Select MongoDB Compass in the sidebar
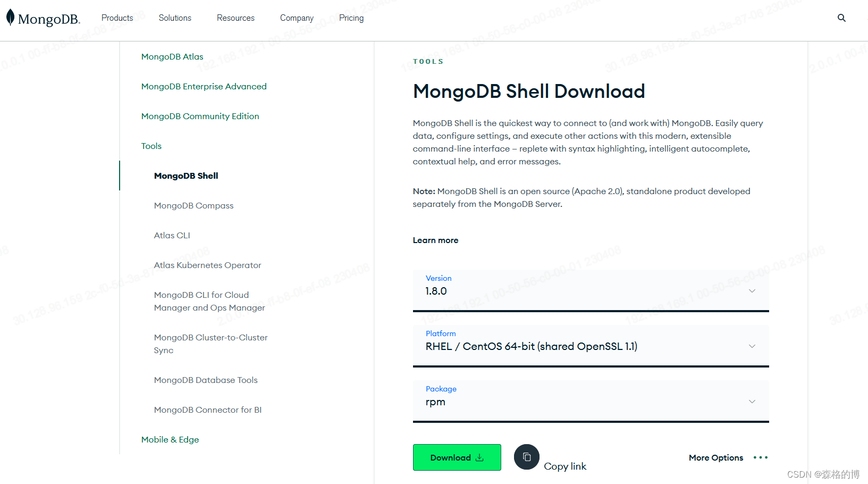868x484 pixels. click(193, 205)
